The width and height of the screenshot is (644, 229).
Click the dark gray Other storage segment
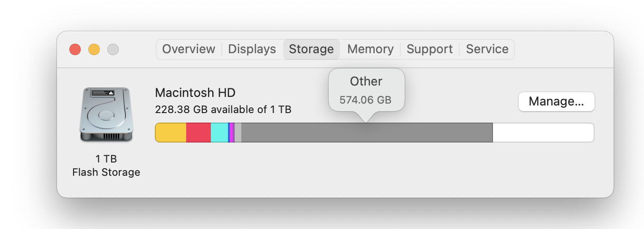click(x=367, y=133)
